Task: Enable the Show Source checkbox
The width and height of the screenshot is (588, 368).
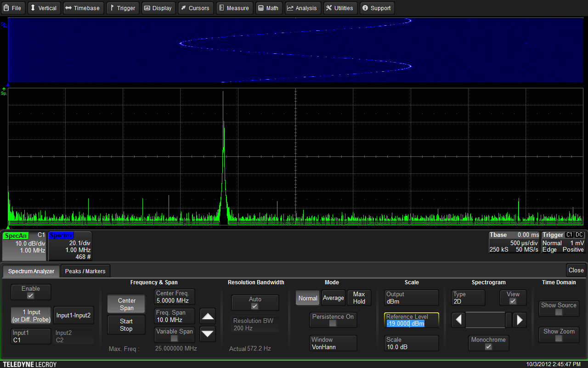Action: tap(558, 312)
